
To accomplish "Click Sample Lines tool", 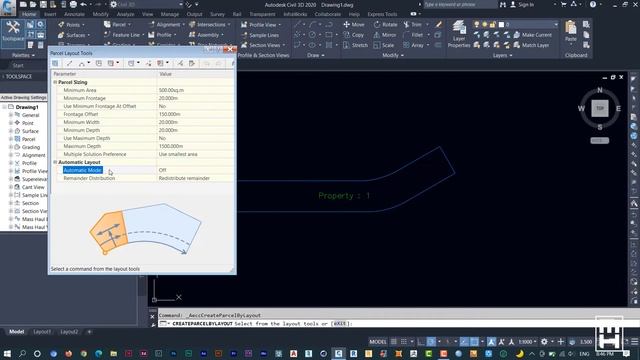I will click(x=260, y=35).
